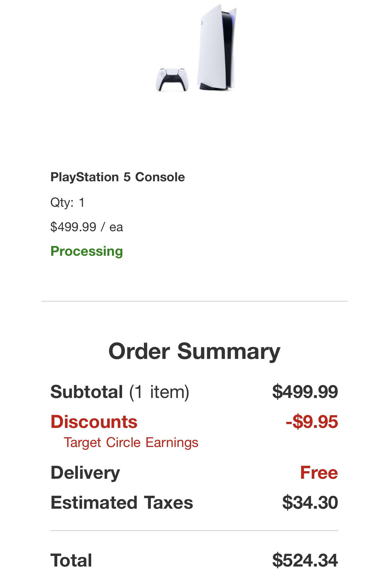The width and height of the screenshot is (378, 588).
Task: Click the Estimated Taxes label
Action: point(122,502)
